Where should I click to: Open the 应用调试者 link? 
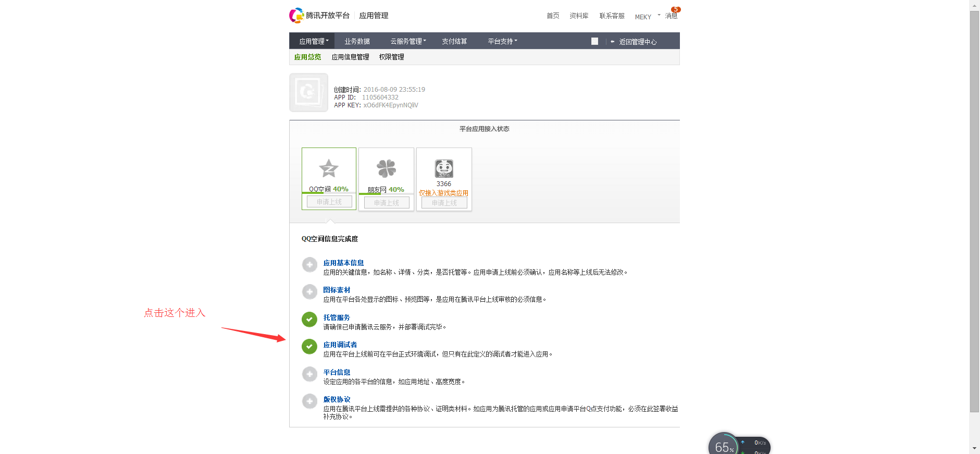340,345
